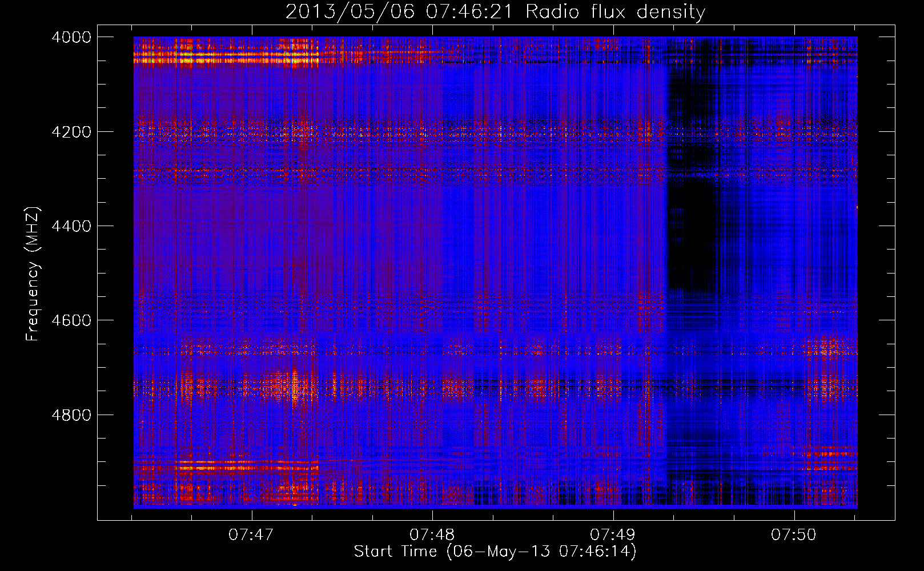Click the 4000 frequency axis label
924x571 pixels.
71,37
